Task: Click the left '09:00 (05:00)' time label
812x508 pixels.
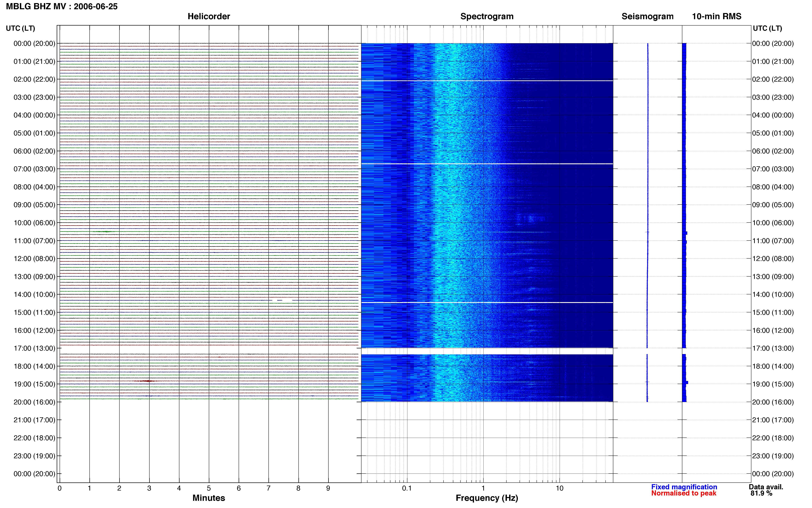Action: (x=34, y=205)
